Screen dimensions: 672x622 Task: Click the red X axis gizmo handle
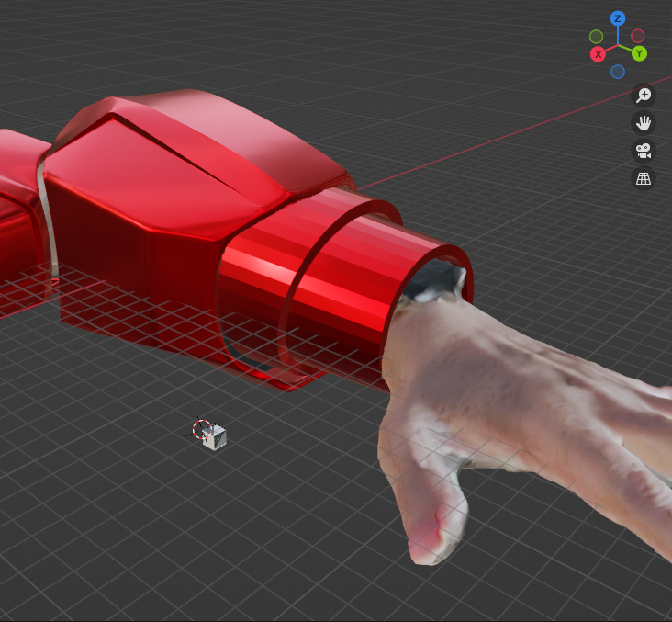click(x=598, y=54)
